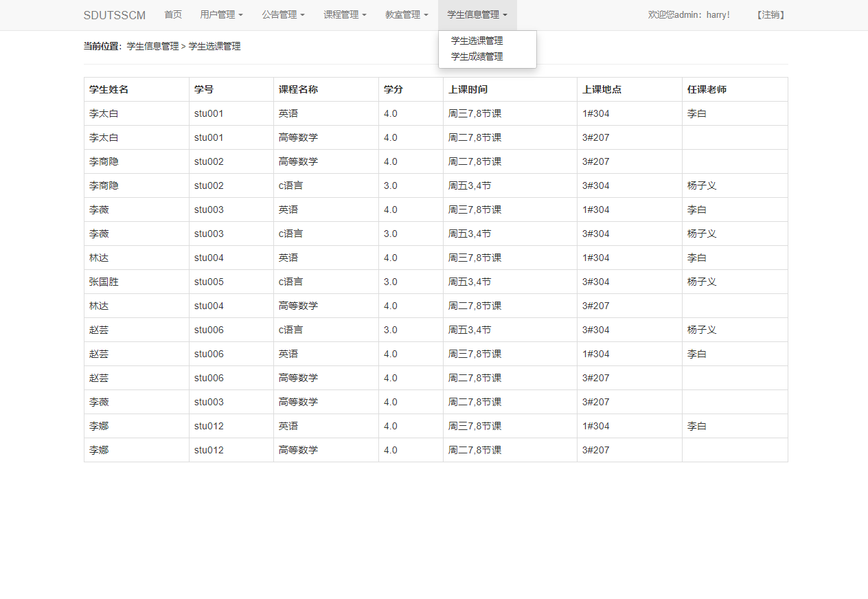Viewport: 868px width, 599px height.
Task: Collapse the 学生信息管理 dropdown
Action: click(477, 14)
